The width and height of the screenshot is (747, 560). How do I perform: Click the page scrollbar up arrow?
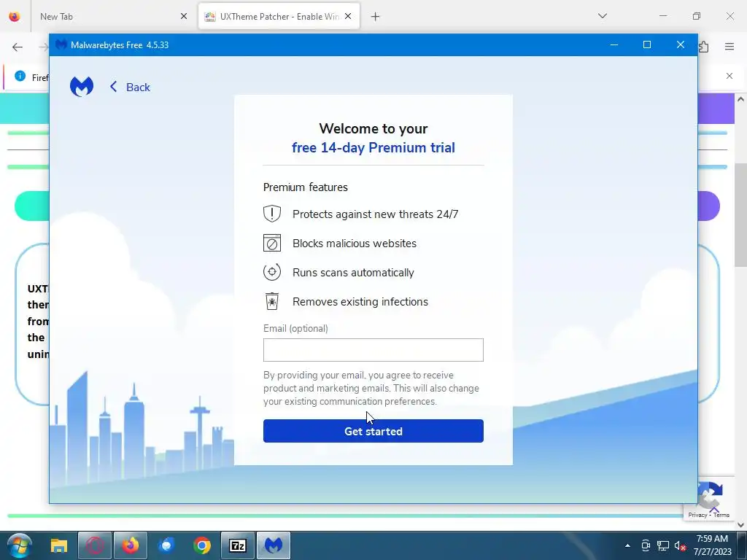click(740, 99)
